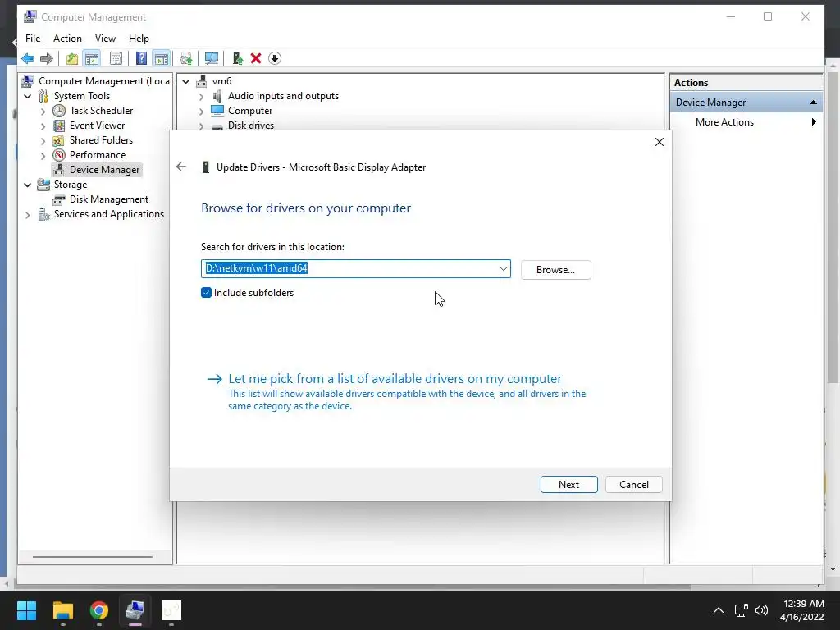
Task: Select Device Manager in the left tree
Action: (104, 170)
